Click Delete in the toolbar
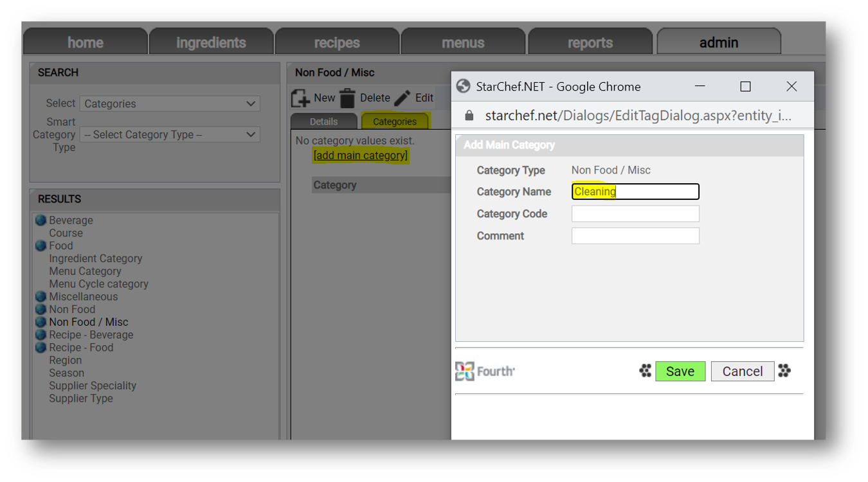 click(375, 98)
